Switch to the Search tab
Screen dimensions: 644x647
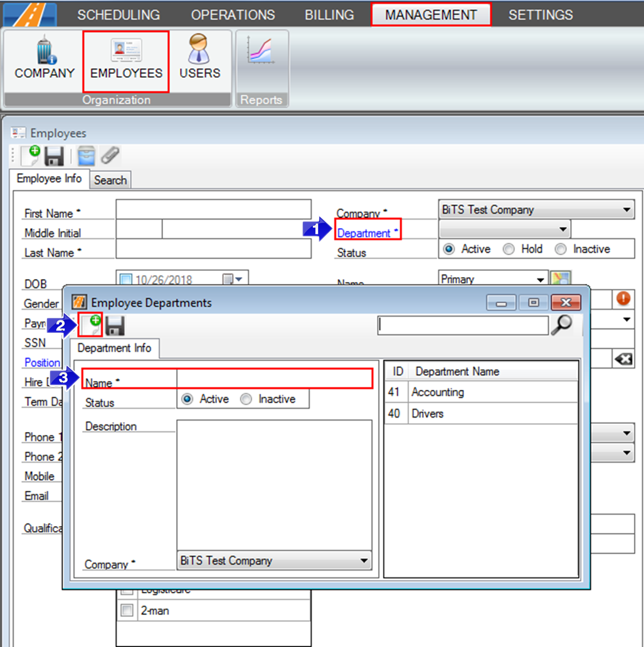110,180
